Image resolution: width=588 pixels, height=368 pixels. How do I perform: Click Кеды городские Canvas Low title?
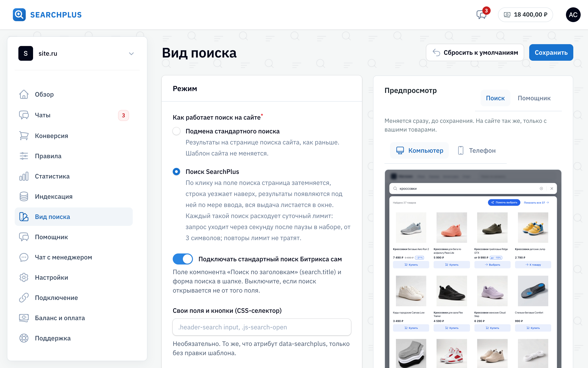click(x=409, y=313)
